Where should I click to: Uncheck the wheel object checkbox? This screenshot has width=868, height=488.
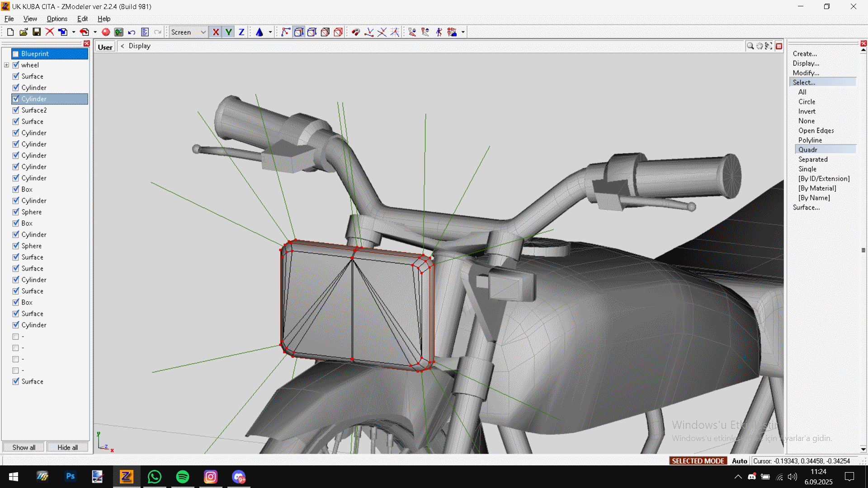tap(16, 65)
